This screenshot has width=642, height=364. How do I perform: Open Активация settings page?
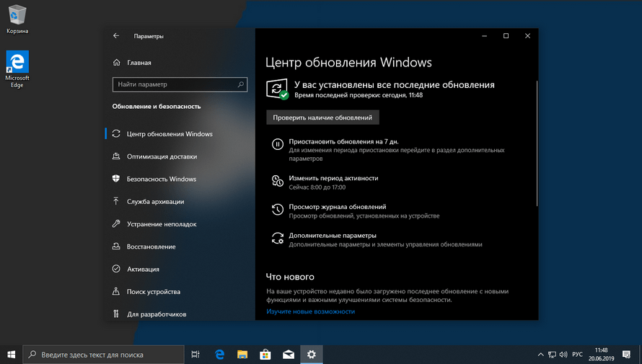coord(144,269)
